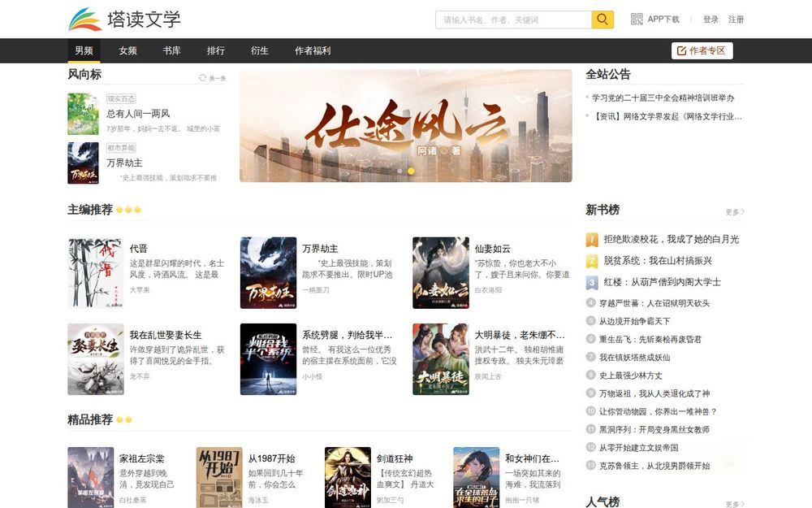
Task: Click the 代晋 title link
Action: pos(138,249)
